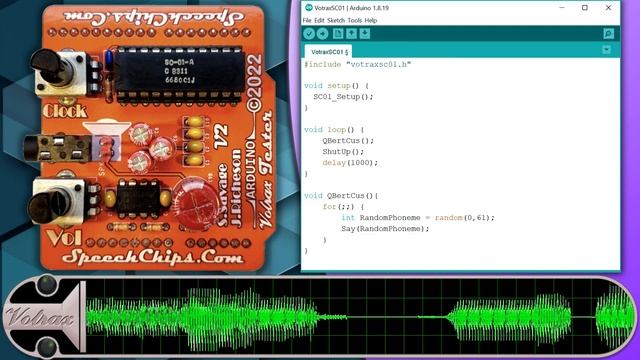The width and height of the screenshot is (640, 360).
Task: Create a new sketch with New icon
Action: (x=338, y=33)
